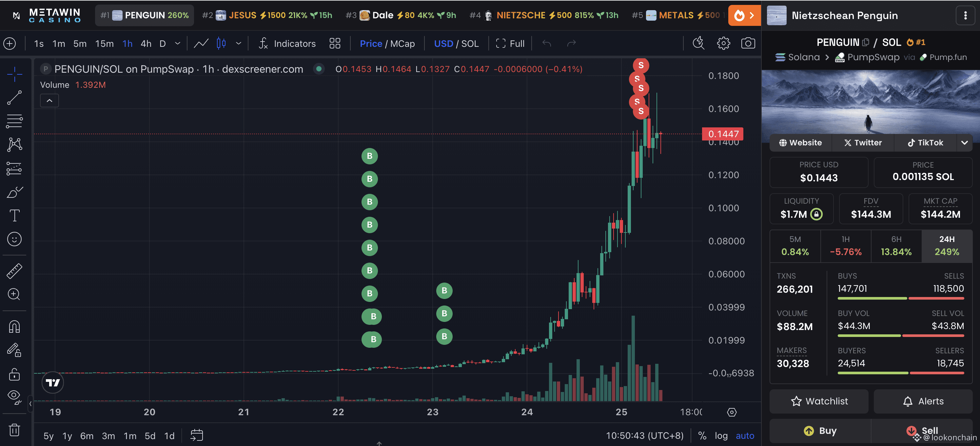Toggle magnet mode in the drawing toolbar
Viewport: 980px width, 446px height.
14,326
